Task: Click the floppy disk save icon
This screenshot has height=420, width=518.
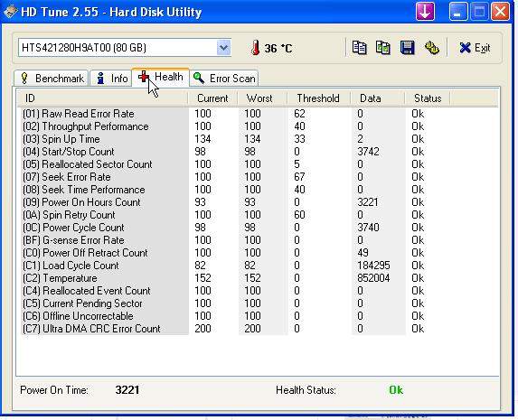Action: pyautogui.click(x=408, y=48)
